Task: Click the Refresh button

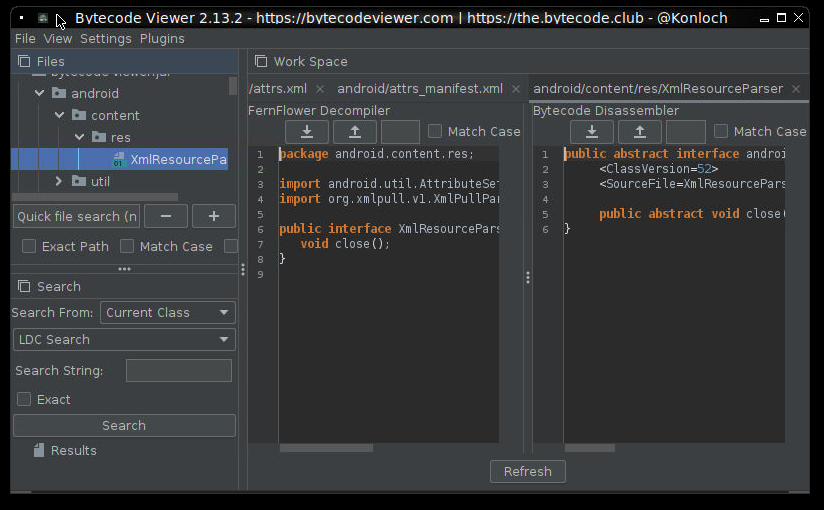Action: point(528,472)
